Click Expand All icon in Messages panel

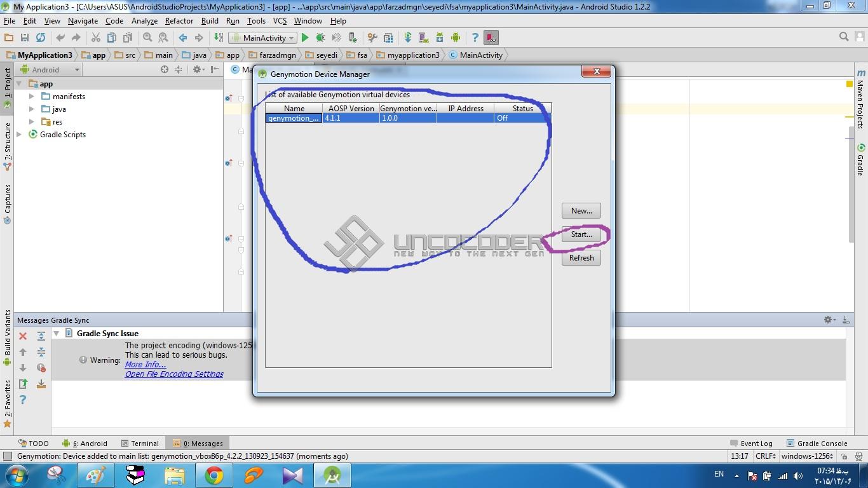click(41, 336)
